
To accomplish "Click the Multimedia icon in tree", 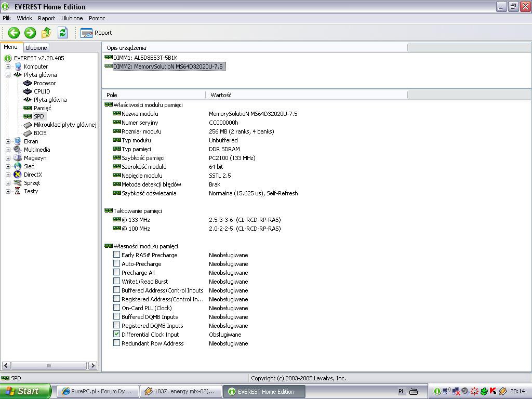I will click(18, 150).
